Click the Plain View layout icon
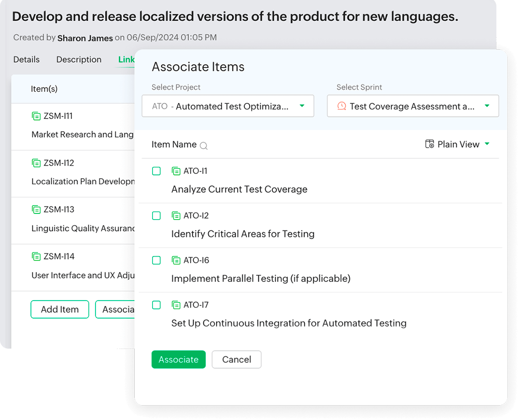The image size is (523, 420). tap(429, 144)
